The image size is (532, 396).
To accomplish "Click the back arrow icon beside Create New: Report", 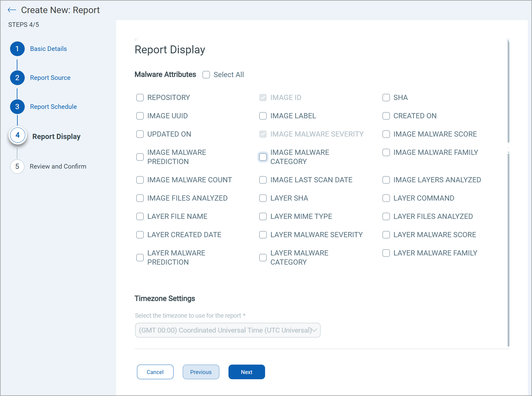I will (12, 10).
